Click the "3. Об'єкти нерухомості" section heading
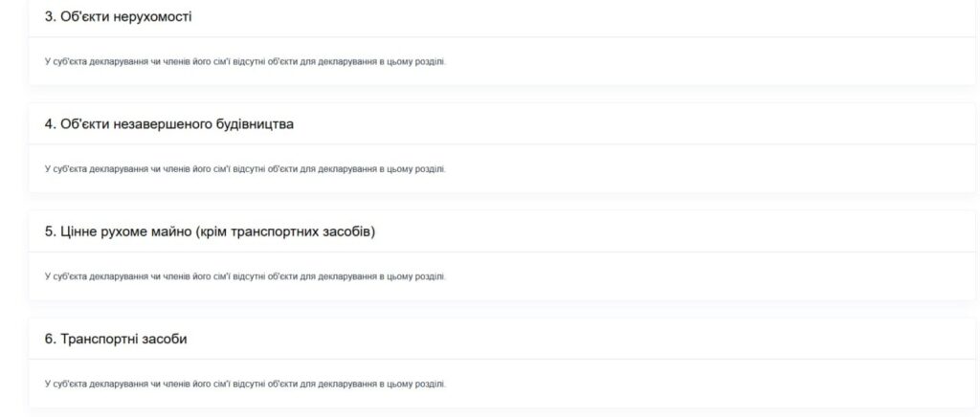The width and height of the screenshot is (980, 417). 120,17
